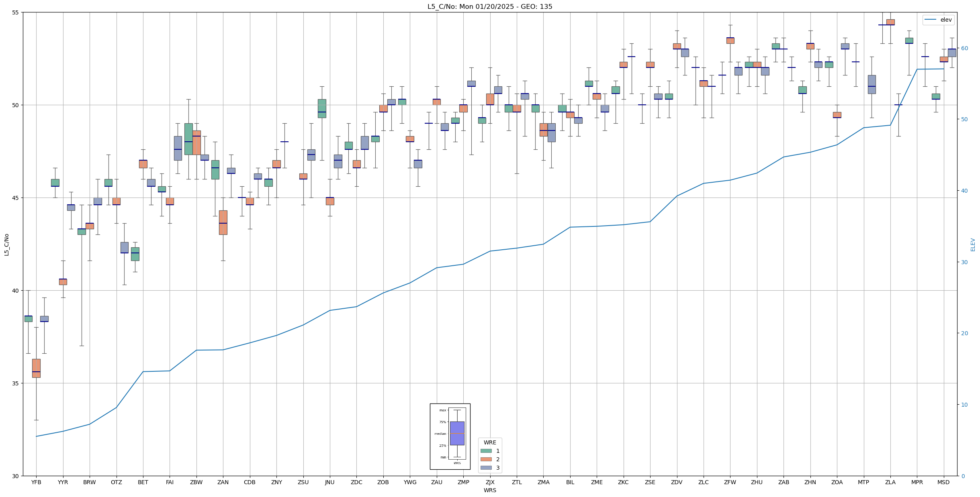Click the green WRE 1 legend swatch

click(486, 451)
